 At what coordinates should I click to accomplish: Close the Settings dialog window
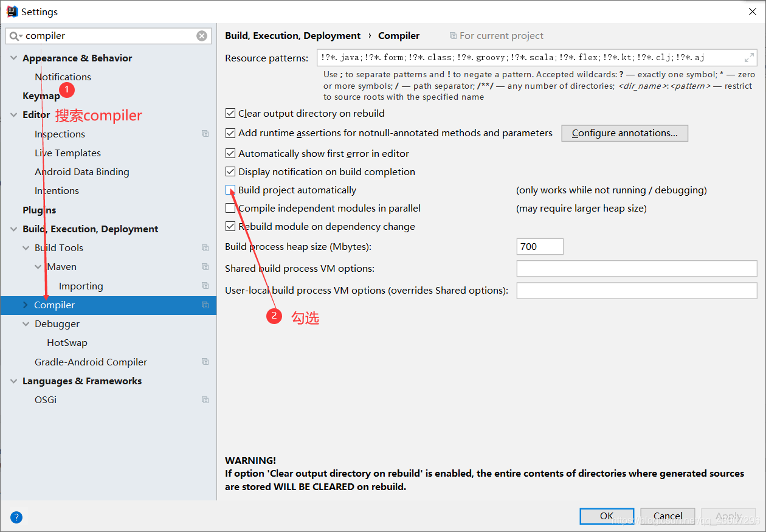(x=752, y=12)
